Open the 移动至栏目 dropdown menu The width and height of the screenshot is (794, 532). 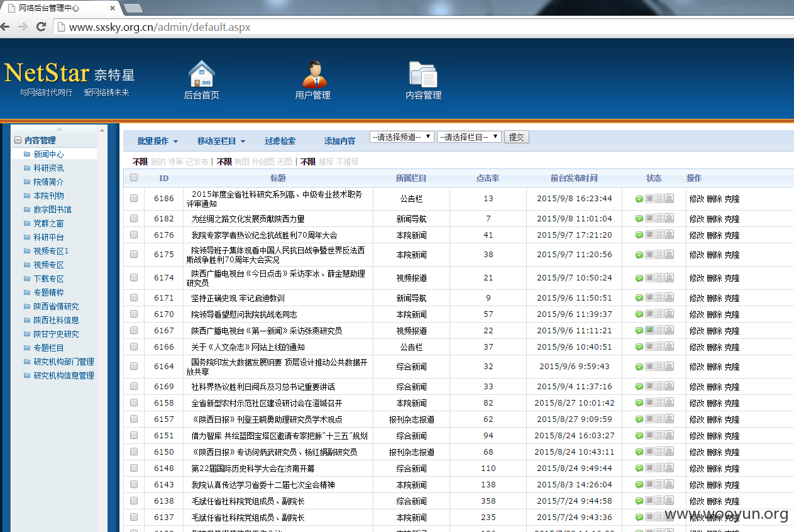pos(221,141)
